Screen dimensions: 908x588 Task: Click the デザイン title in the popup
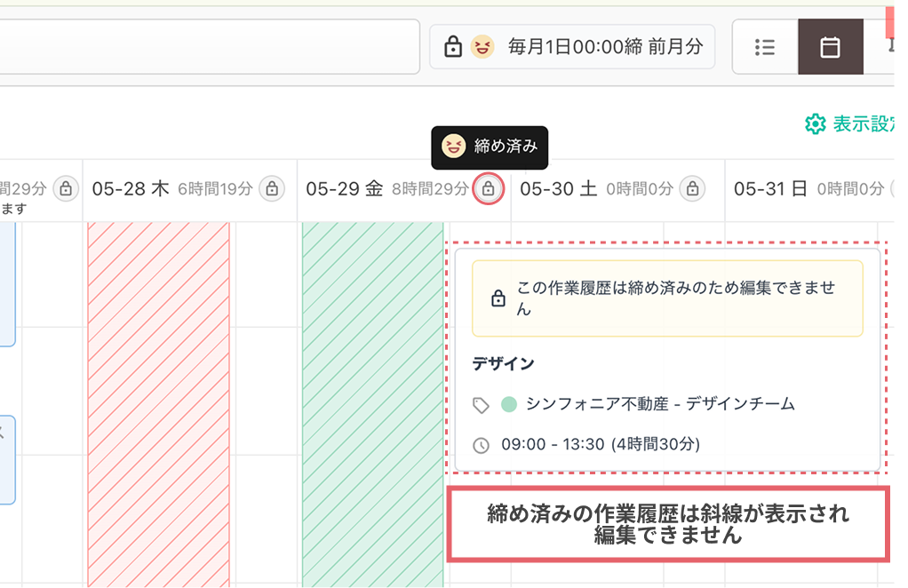pyautogui.click(x=503, y=363)
